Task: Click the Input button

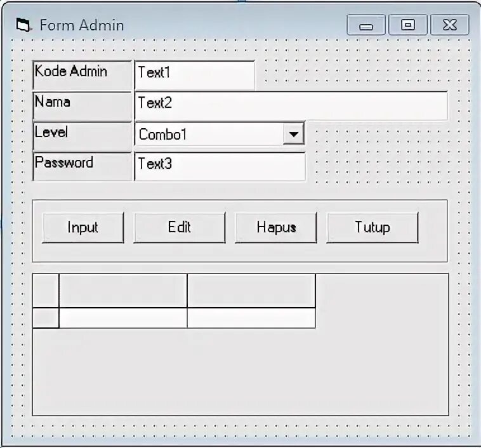Action: click(83, 227)
